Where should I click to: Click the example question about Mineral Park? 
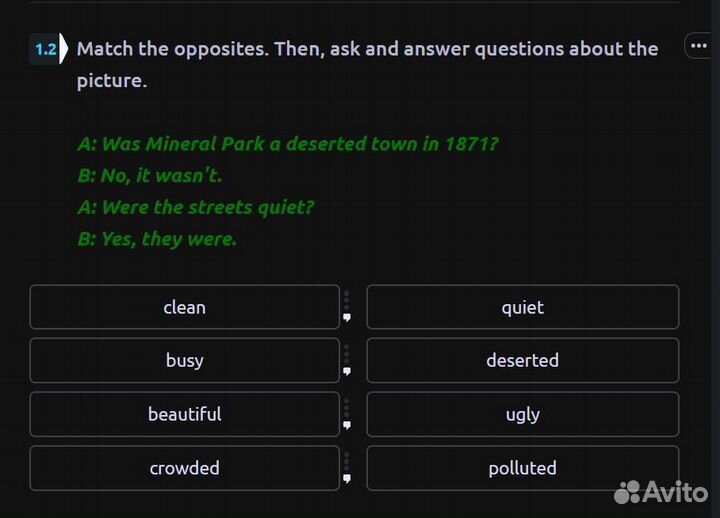pyautogui.click(x=288, y=144)
